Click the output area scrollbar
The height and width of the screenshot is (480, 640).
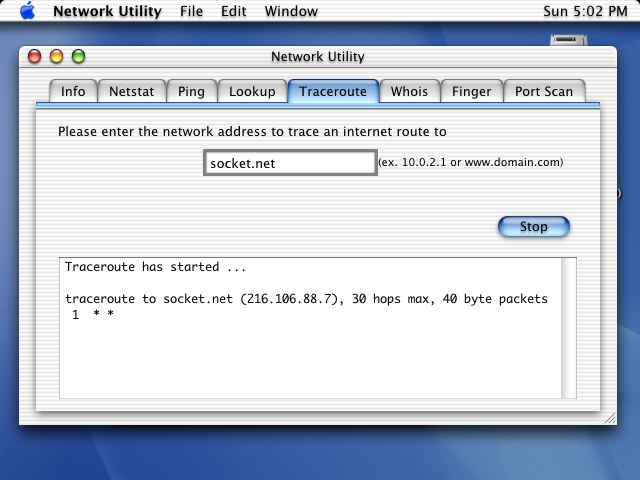click(568, 328)
